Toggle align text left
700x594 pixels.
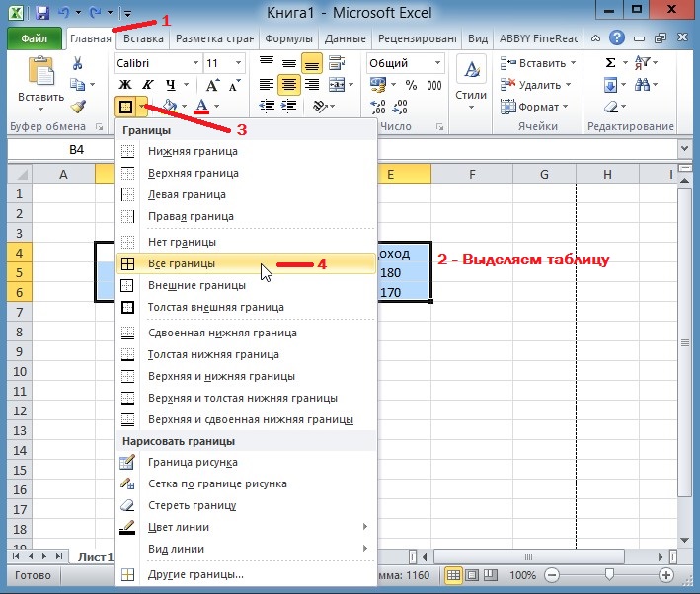[x=267, y=84]
